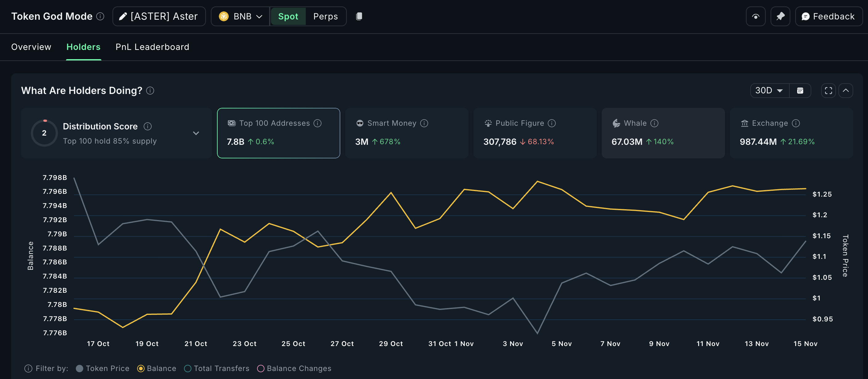Open the BNB chain selector dropdown

point(240,16)
